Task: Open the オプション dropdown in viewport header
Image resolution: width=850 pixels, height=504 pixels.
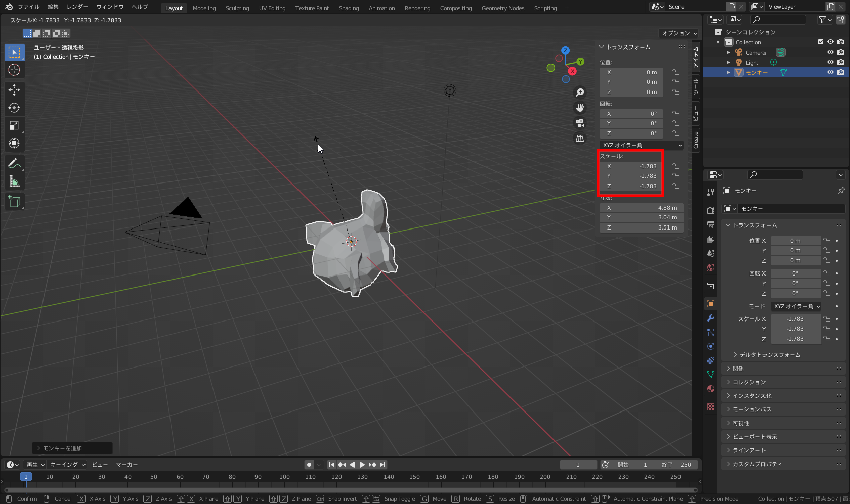Action: [679, 33]
